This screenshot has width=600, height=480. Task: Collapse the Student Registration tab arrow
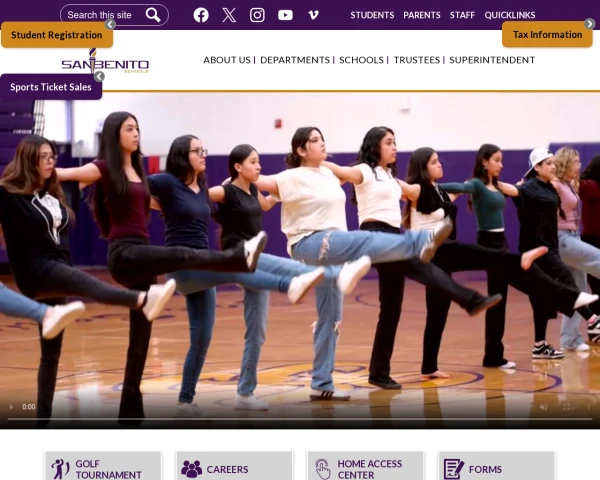pos(111,24)
